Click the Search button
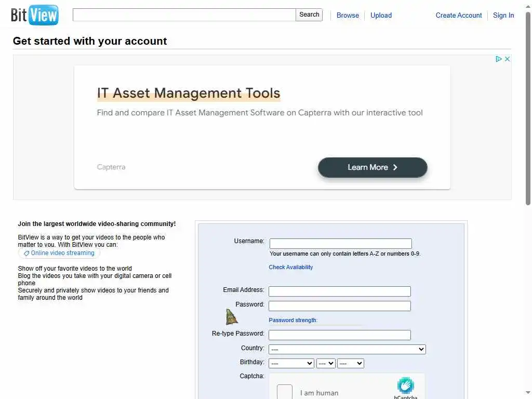This screenshot has width=532, height=399. pyautogui.click(x=309, y=15)
